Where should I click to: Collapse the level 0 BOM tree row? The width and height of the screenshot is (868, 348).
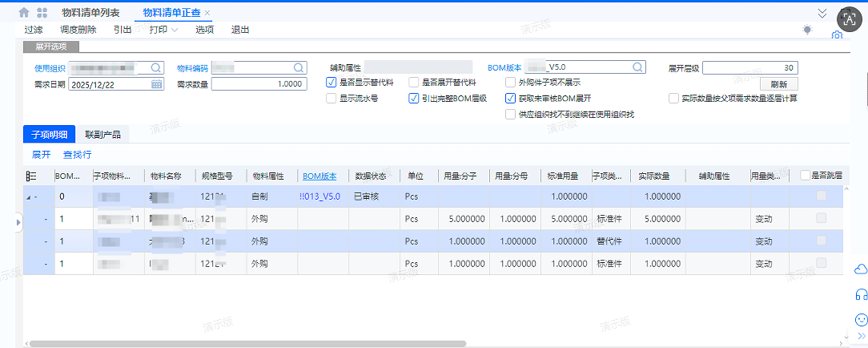[x=28, y=196]
